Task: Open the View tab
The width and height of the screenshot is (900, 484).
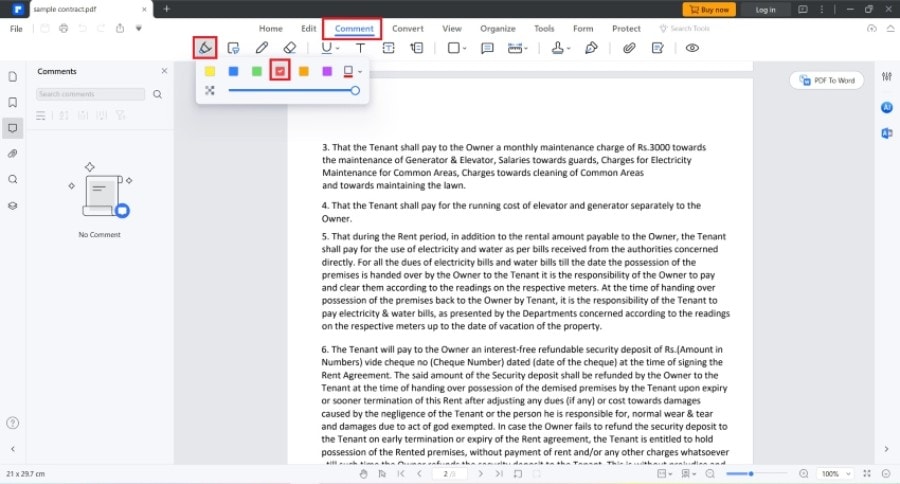Action: 452,28
